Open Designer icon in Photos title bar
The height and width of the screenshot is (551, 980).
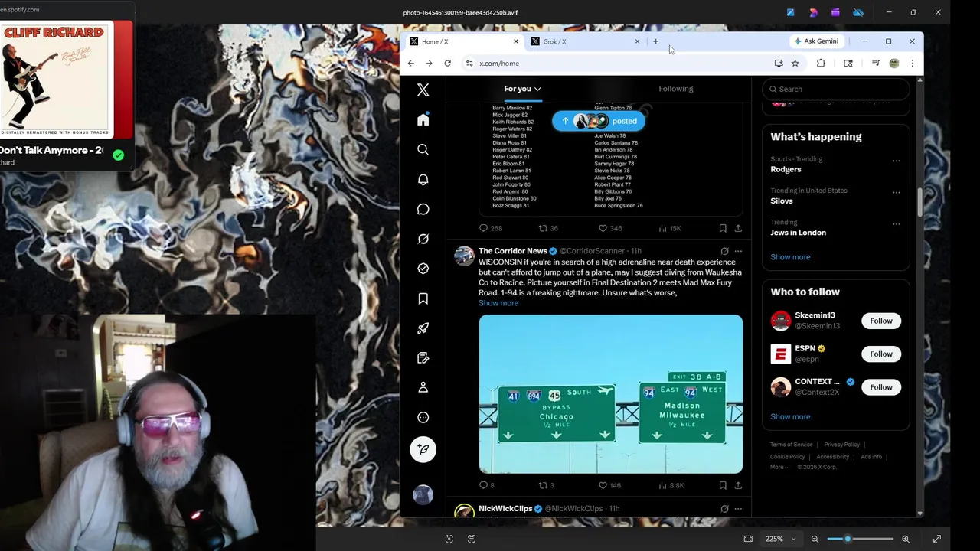coord(813,12)
